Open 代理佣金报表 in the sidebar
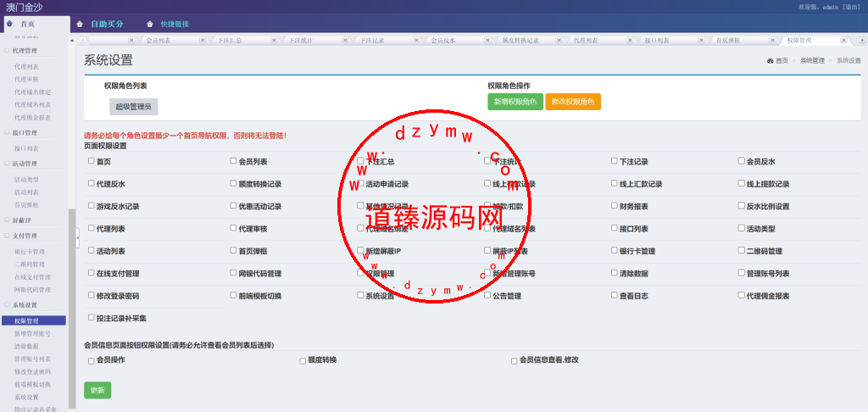Screen dimensions: 868x412 click(x=33, y=117)
